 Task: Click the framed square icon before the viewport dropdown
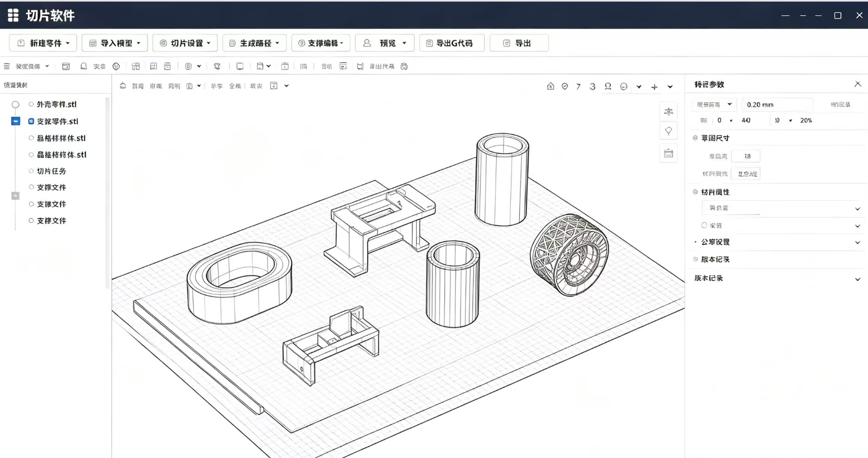click(273, 86)
